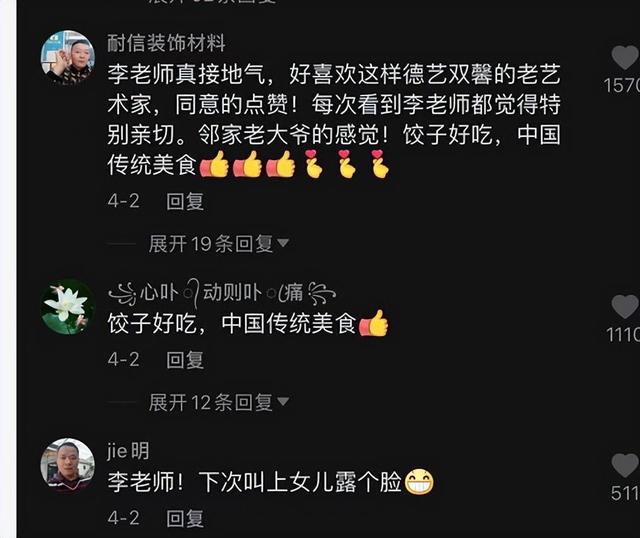Open username 耐信装饰材料 profile link
Viewport: 640px width, 538px height.
click(166, 43)
